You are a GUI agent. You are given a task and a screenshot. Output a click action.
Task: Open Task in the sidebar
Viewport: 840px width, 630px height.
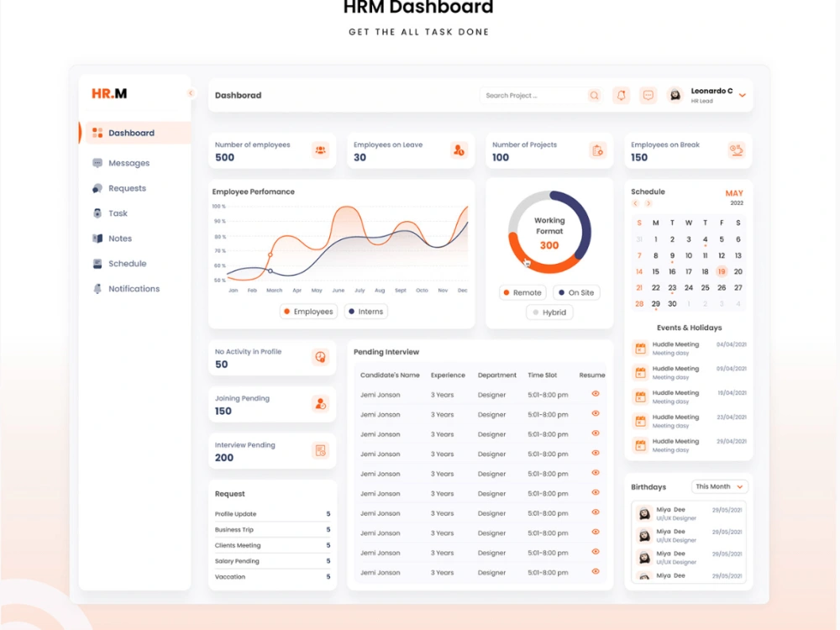110,213
